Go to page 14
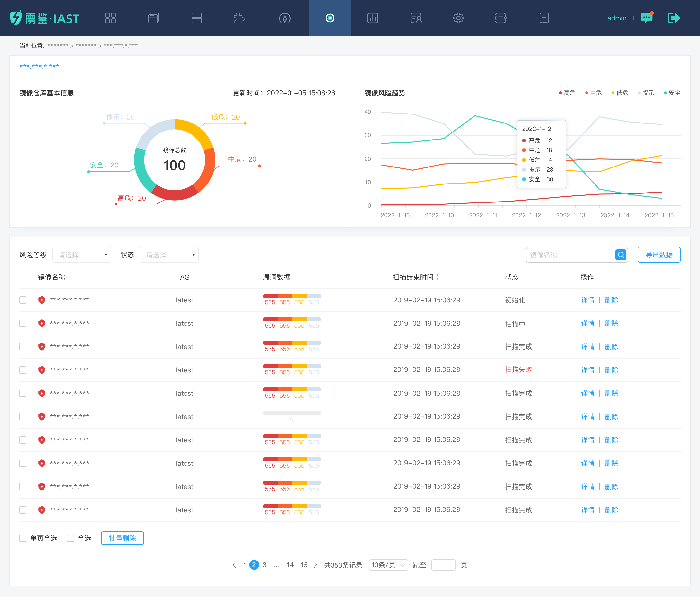The image size is (700, 597). coord(290,565)
